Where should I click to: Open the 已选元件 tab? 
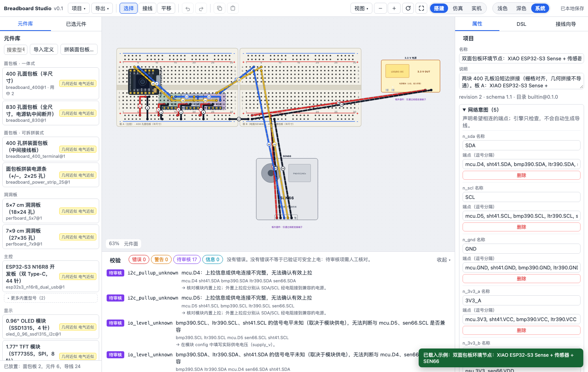[76, 24]
